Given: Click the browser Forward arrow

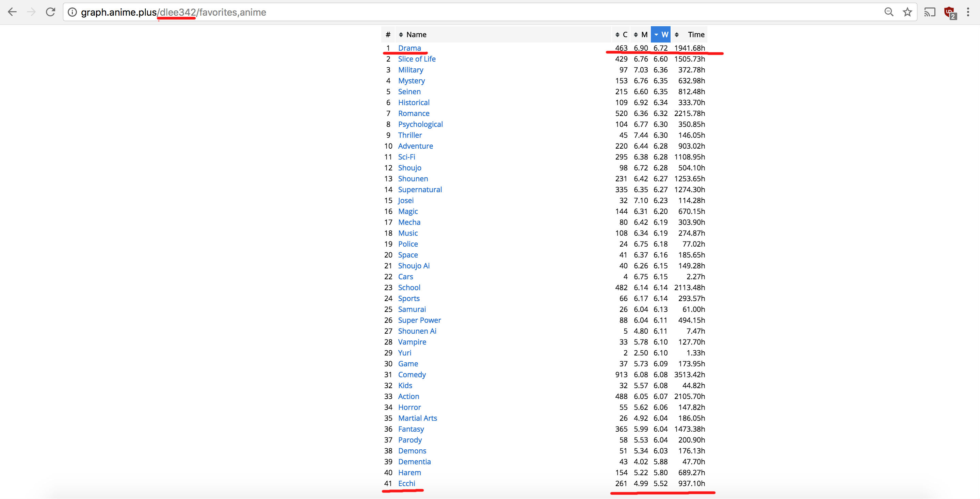Looking at the screenshot, I should (x=31, y=12).
